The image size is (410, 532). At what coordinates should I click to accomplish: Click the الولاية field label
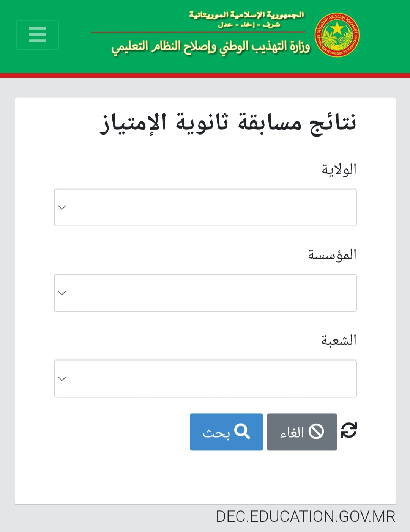pos(339,169)
